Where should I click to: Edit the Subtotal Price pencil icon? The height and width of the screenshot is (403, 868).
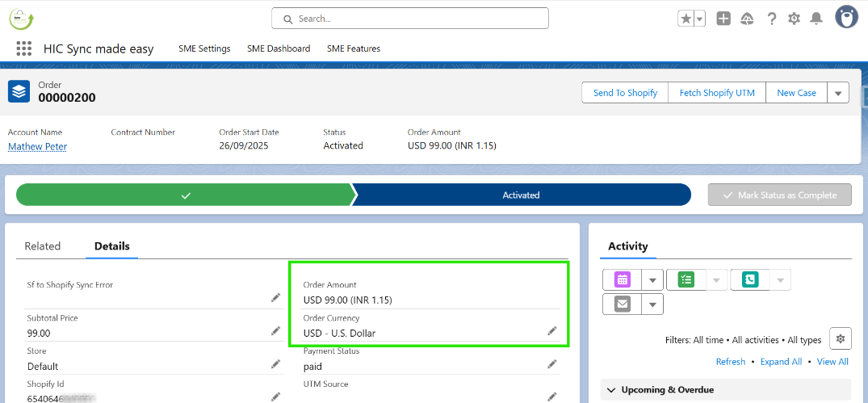click(x=275, y=331)
